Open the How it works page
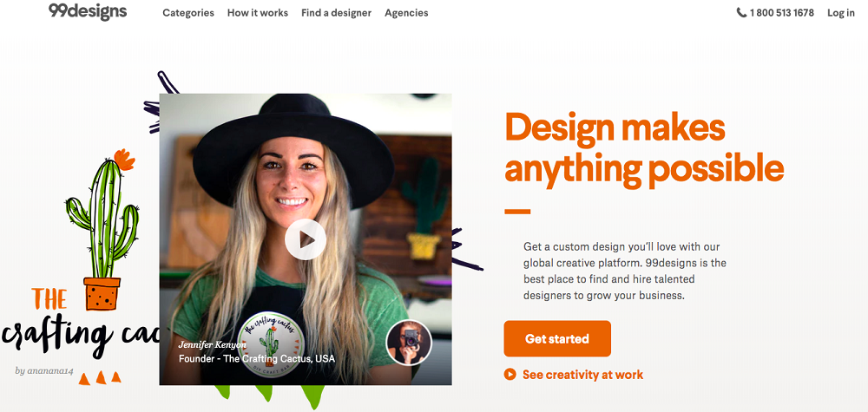 tap(258, 13)
